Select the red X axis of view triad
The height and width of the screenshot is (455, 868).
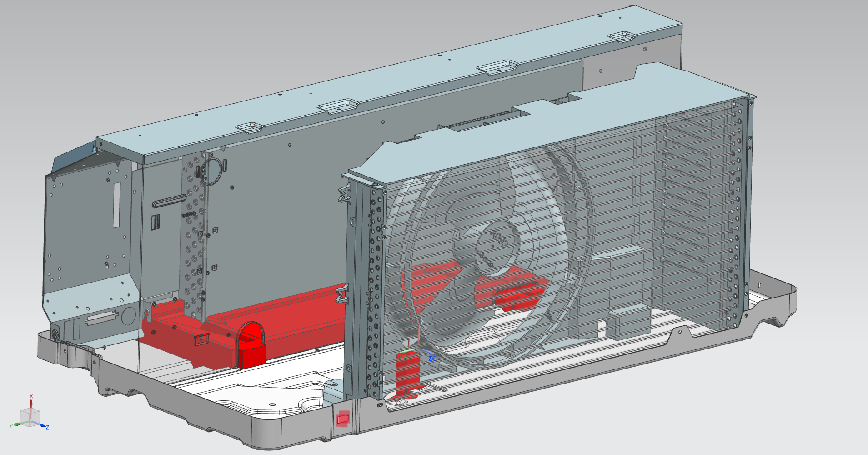pyautogui.click(x=31, y=401)
